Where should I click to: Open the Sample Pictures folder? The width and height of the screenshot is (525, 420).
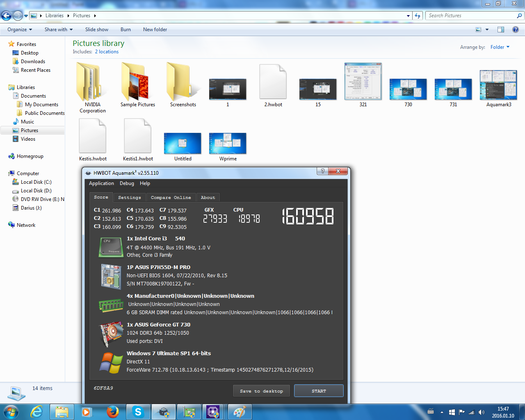click(x=138, y=85)
